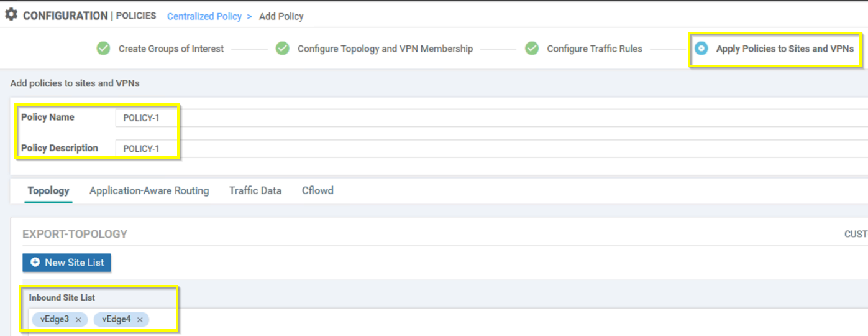
Task: Click the New Site List button
Action: pyautogui.click(x=67, y=263)
